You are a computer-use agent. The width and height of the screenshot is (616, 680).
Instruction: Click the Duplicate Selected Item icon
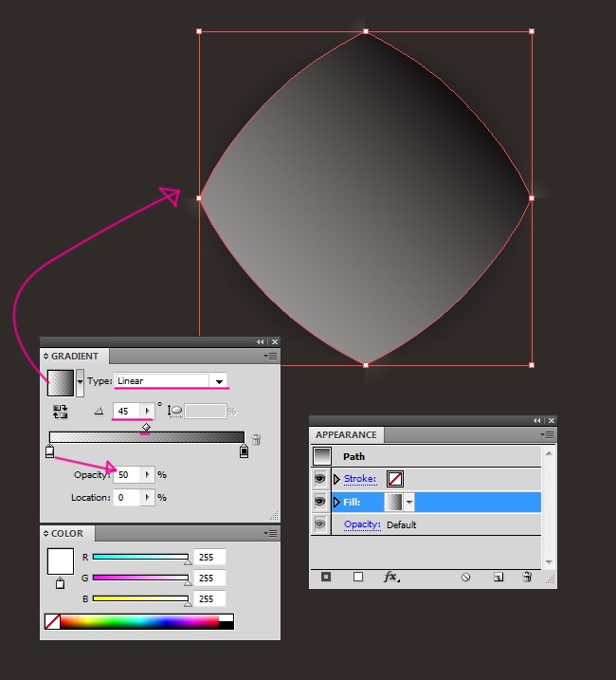point(498,577)
